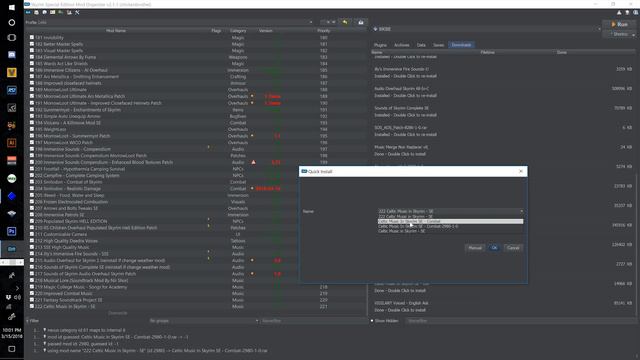The width and height of the screenshot is (640, 360).
Task: Toggle checkbox for 201 Frostfall mod
Action: coord(32,169)
